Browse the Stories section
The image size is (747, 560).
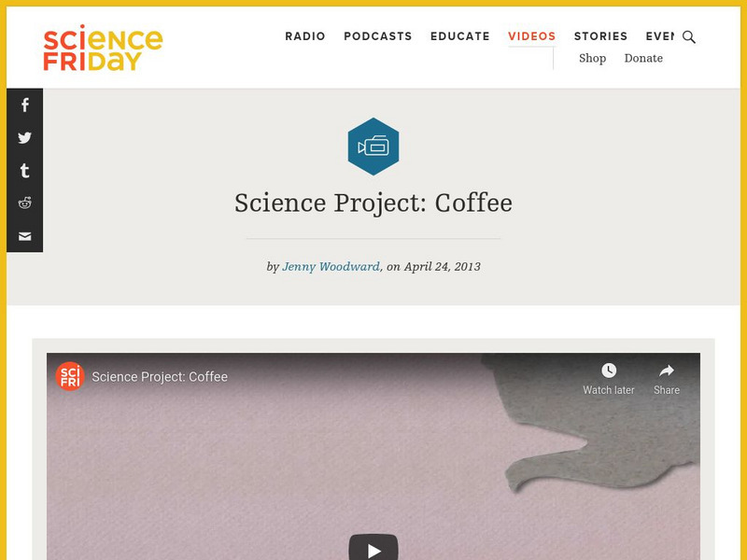tap(600, 36)
